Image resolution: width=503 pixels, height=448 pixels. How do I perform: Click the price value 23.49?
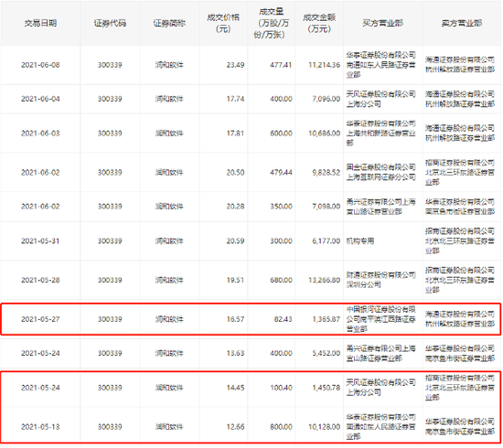pyautogui.click(x=235, y=65)
